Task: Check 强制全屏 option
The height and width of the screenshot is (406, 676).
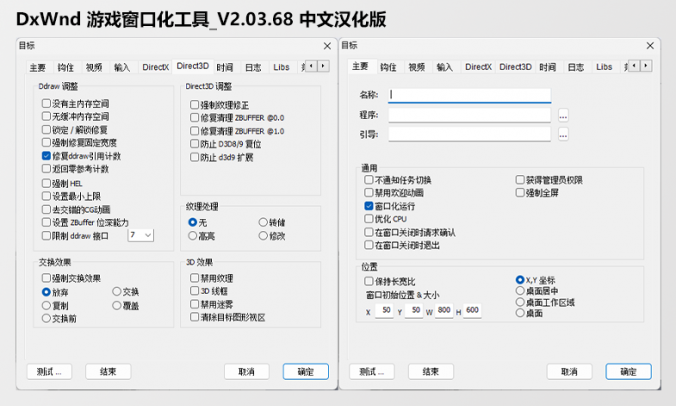Action: click(520, 193)
